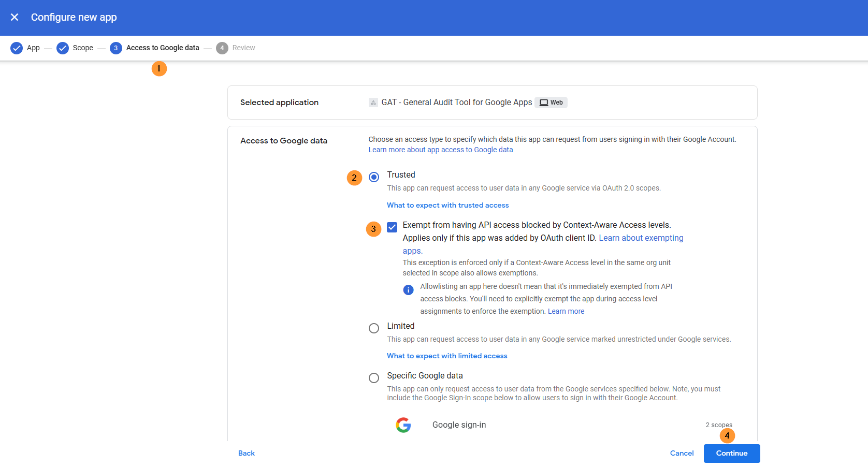Click the Review step 4 icon
868x467 pixels.
coord(222,48)
